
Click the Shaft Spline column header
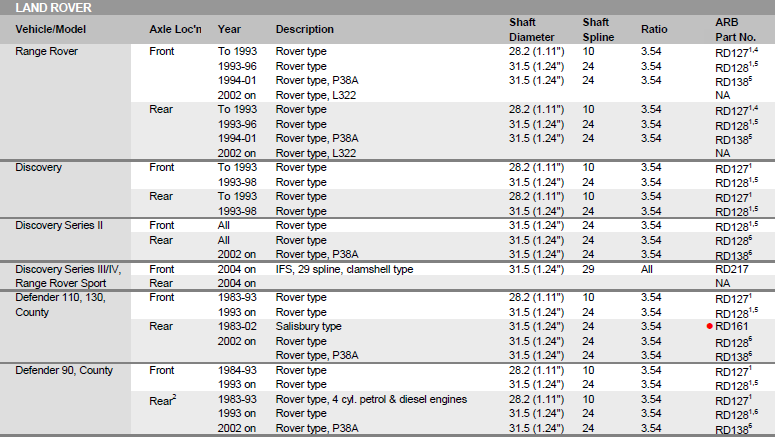point(598,30)
